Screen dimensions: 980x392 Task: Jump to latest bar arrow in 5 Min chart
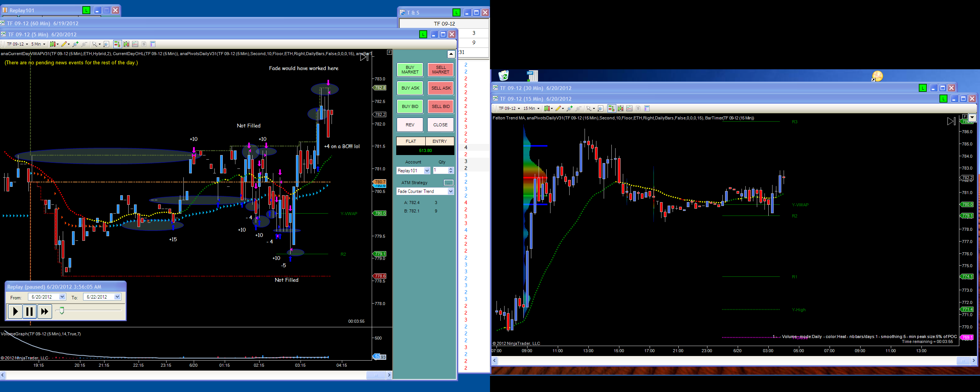pos(364,57)
